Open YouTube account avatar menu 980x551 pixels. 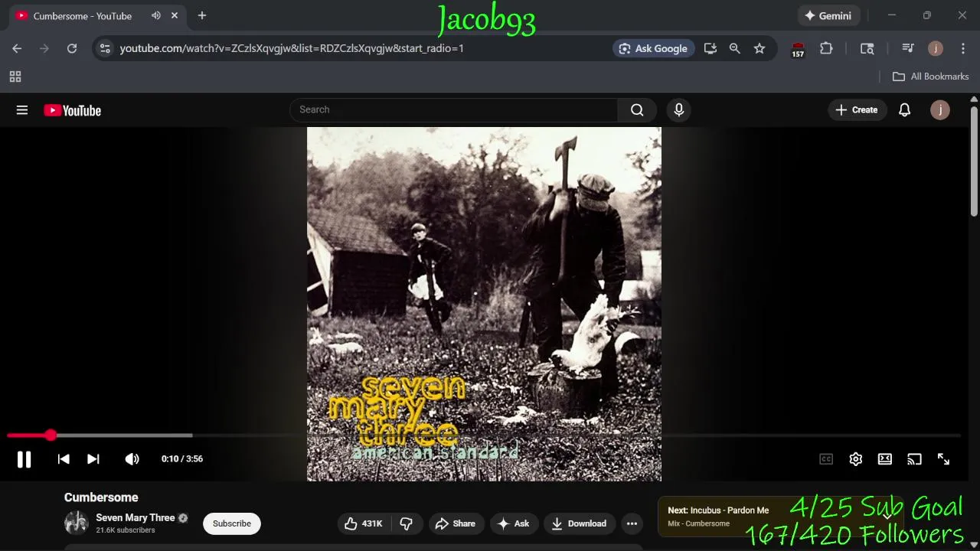coord(940,110)
